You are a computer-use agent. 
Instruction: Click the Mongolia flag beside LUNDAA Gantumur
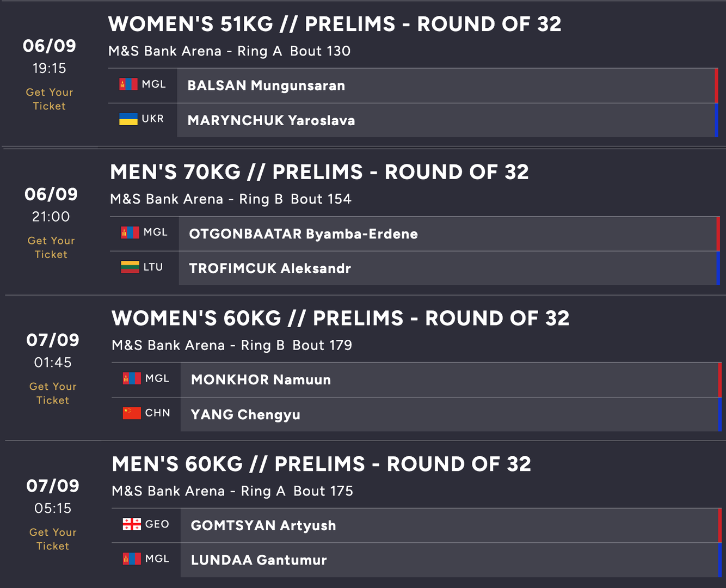click(x=132, y=559)
